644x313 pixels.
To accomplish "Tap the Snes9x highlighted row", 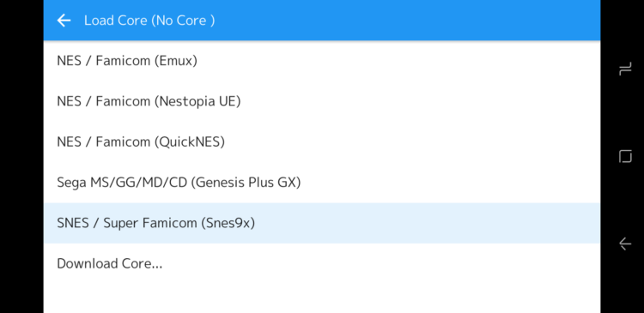I will pos(322,223).
